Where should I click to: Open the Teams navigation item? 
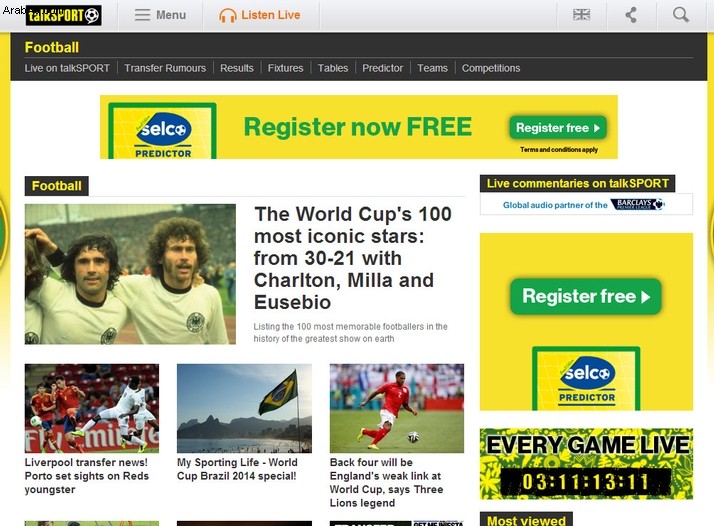click(x=432, y=68)
